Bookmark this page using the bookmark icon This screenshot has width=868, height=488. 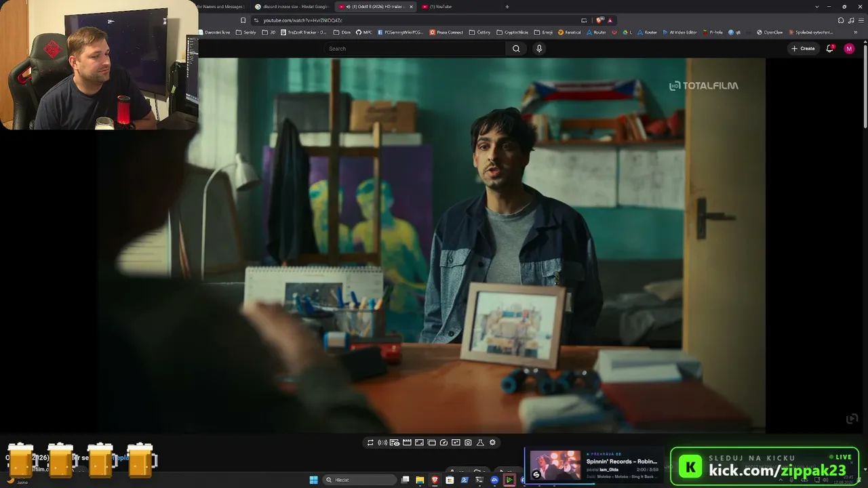(243, 20)
